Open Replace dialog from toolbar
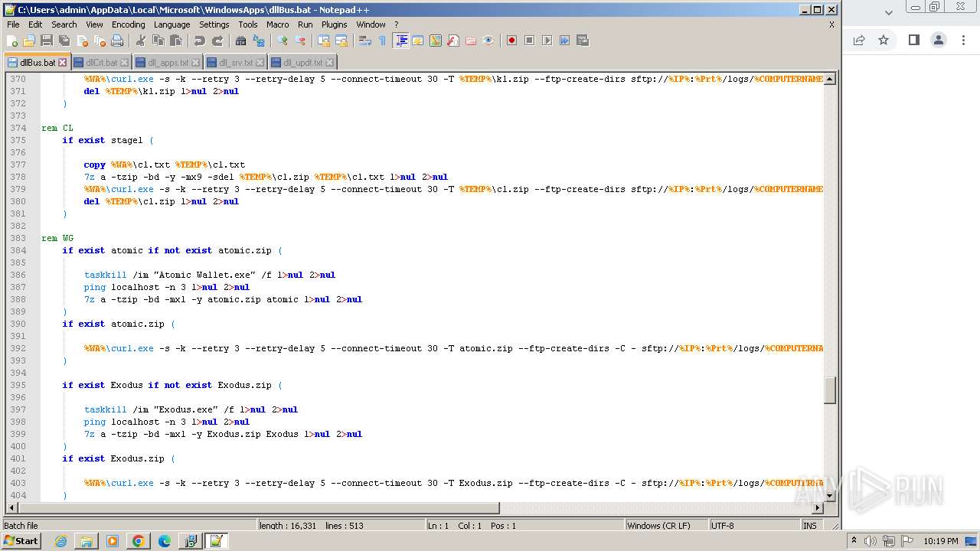Image resolution: width=980 pixels, height=551 pixels. click(259, 41)
